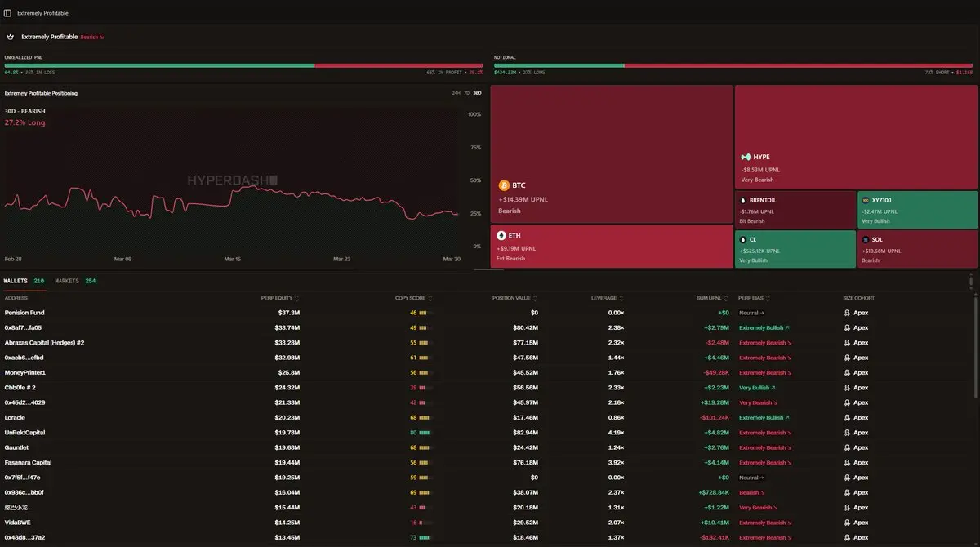The image size is (980, 547).
Task: Click $19.68M perp equity in Gauntlet row
Action: (287, 447)
